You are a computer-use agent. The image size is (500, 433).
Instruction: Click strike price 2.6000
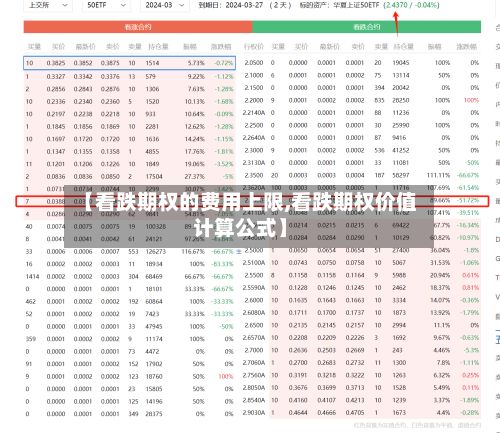(254, 300)
